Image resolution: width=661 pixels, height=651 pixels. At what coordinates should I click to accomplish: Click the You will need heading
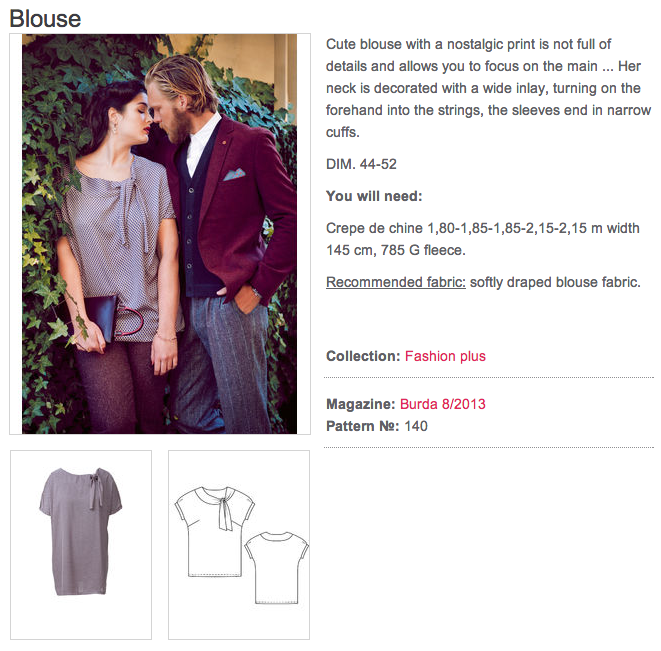pyautogui.click(x=374, y=195)
